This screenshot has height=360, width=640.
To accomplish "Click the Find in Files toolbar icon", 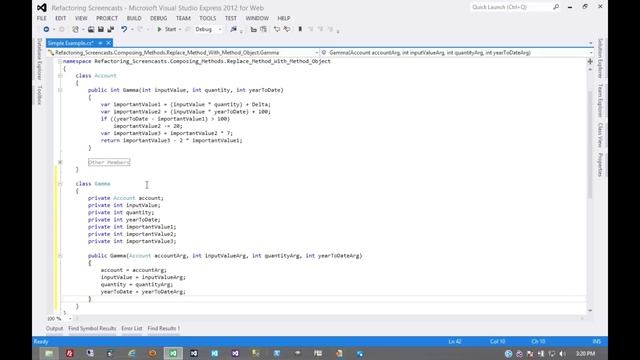I will [x=233, y=29].
